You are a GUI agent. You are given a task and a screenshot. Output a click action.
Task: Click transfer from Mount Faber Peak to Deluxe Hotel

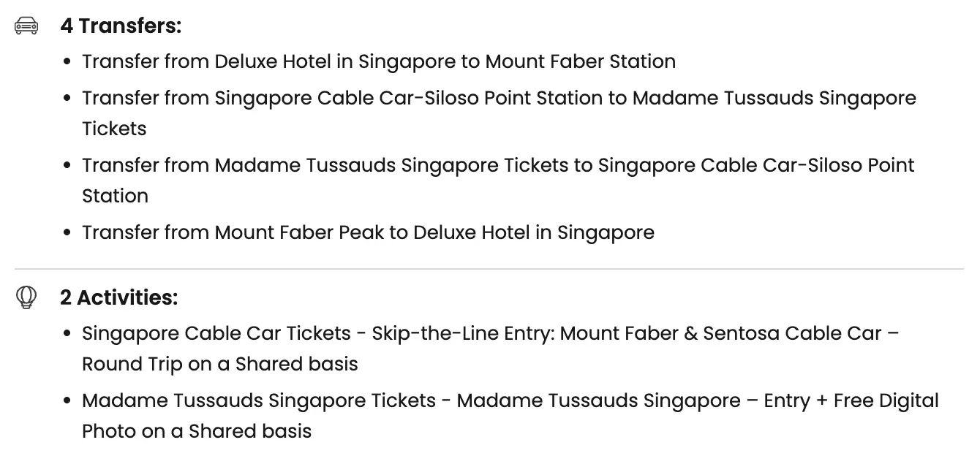368,232
